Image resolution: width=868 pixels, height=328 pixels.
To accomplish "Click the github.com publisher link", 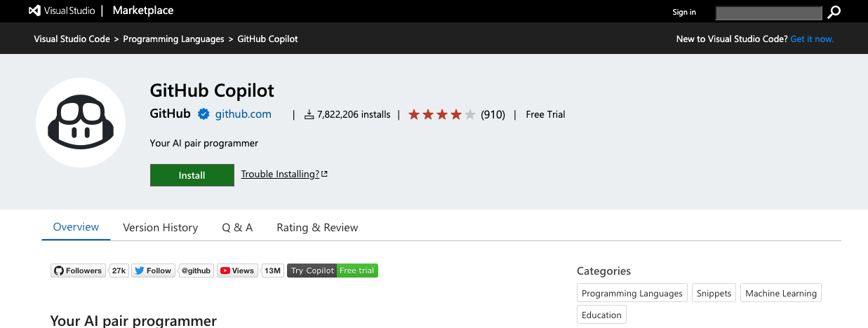I will (243, 114).
